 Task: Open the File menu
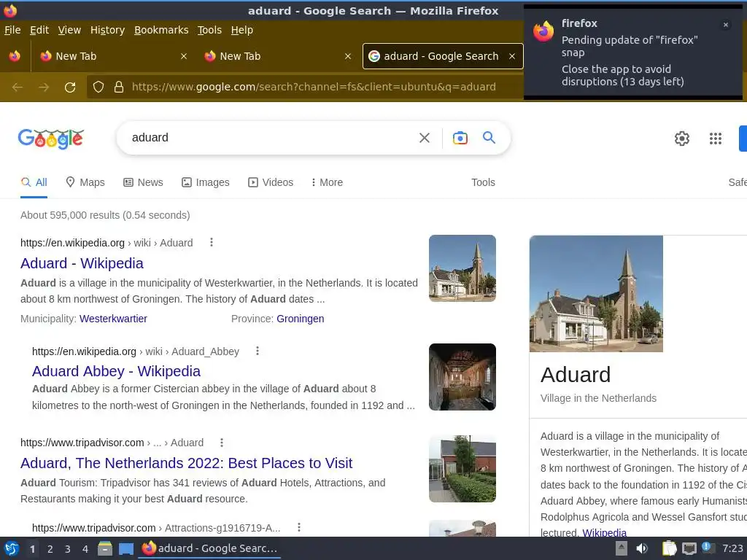click(x=12, y=30)
